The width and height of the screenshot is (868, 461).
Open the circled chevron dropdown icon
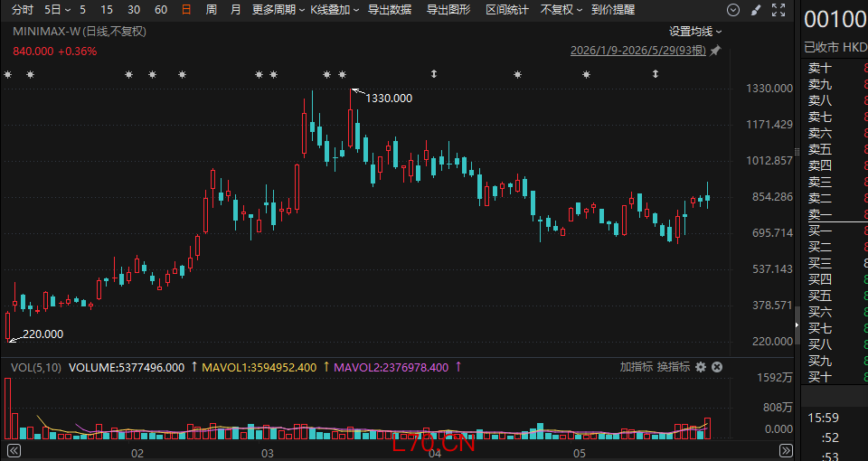point(733,10)
